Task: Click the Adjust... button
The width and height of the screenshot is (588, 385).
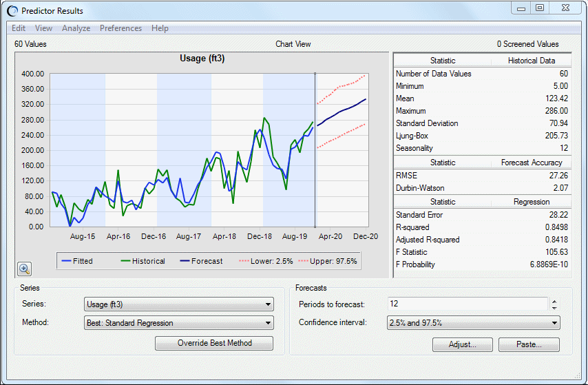Action: 463,344
